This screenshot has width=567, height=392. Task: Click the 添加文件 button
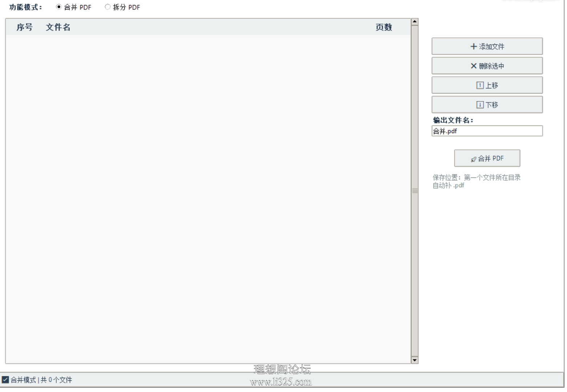pos(487,46)
